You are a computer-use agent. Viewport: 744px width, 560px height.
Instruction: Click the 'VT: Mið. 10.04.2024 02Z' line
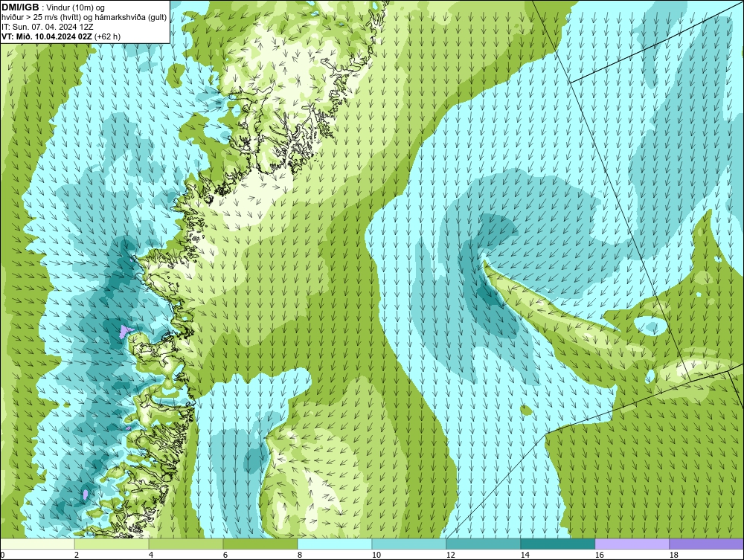(61, 36)
